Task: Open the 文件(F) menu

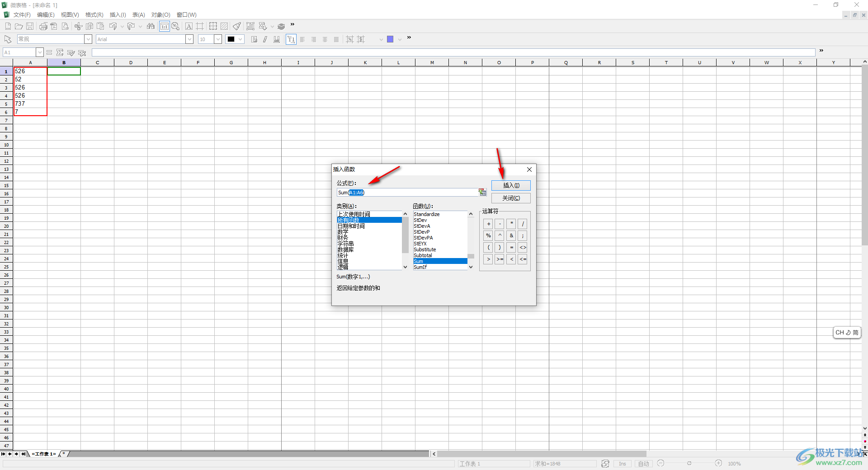Action: (x=22, y=15)
